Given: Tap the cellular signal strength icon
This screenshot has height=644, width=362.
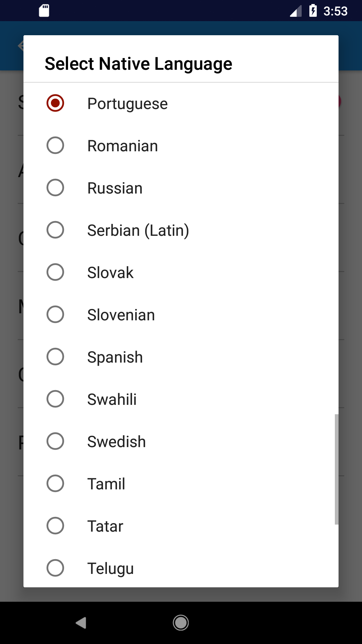Looking at the screenshot, I should tap(296, 11).
